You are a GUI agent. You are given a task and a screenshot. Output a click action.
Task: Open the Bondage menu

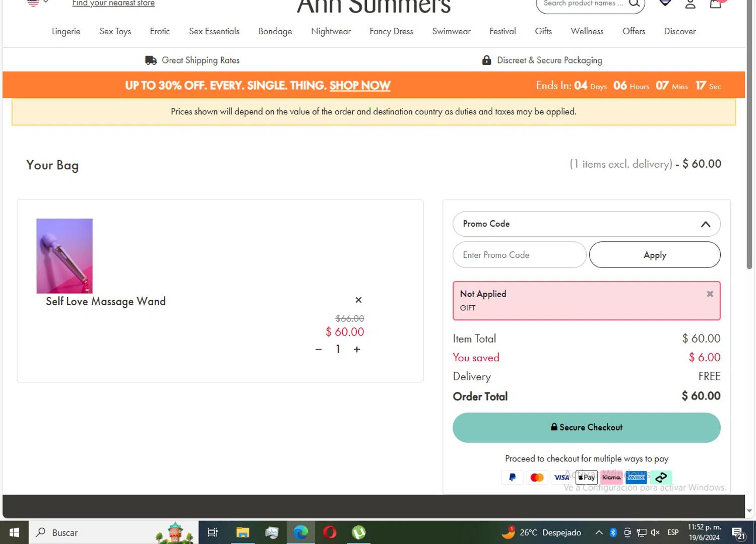click(x=275, y=31)
